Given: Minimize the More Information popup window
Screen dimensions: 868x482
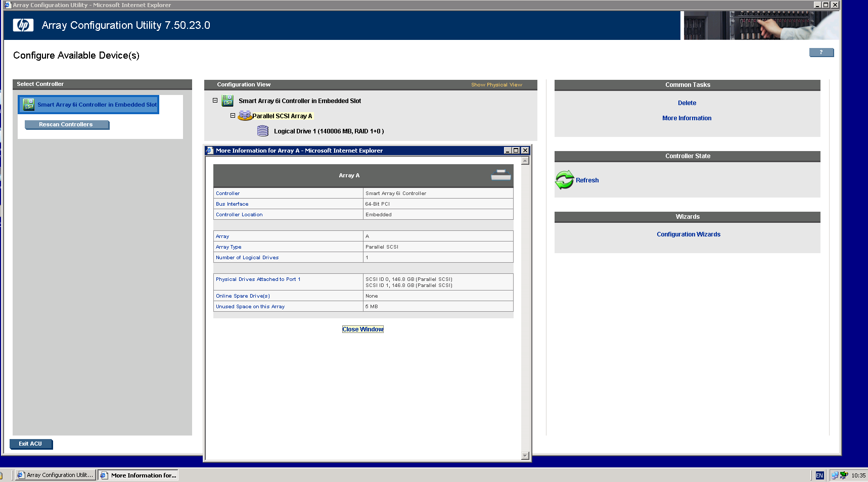Looking at the screenshot, I should 508,151.
